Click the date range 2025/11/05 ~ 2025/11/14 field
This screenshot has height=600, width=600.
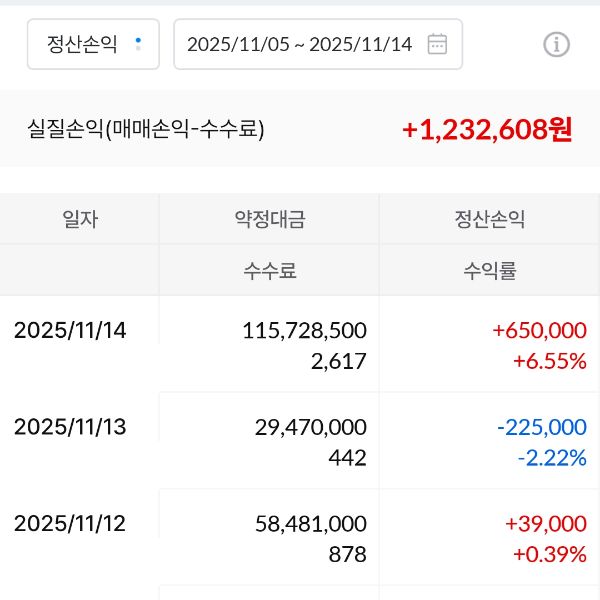(x=299, y=44)
